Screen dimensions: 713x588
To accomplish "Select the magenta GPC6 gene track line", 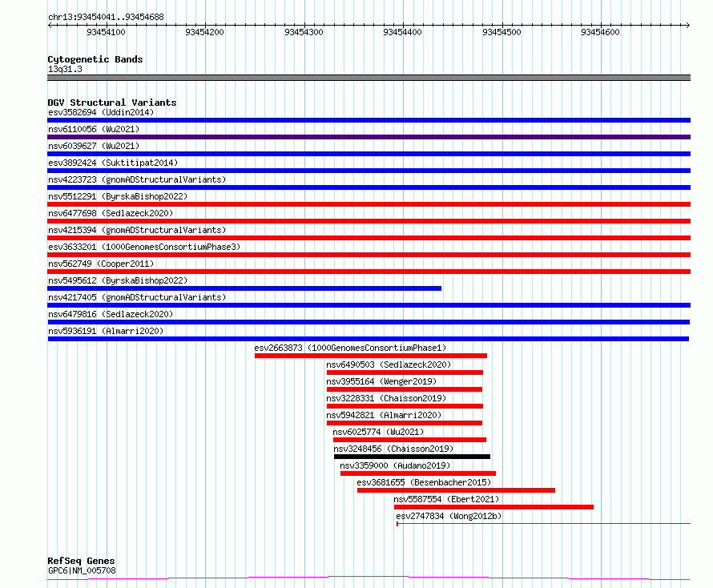I will click(x=369, y=578).
